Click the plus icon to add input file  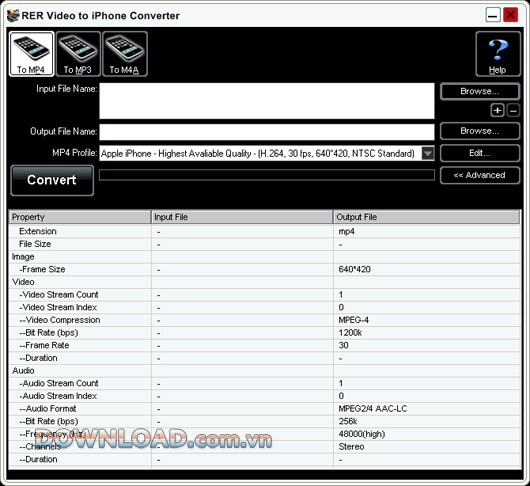coord(498,111)
